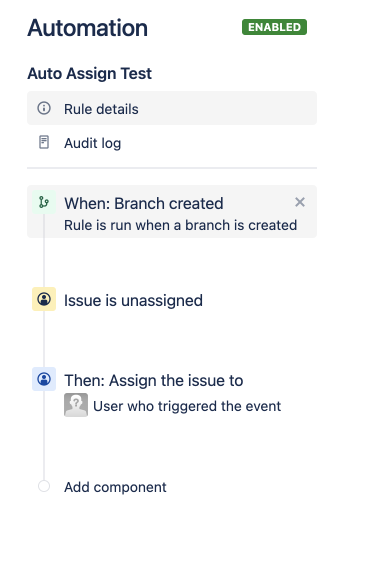The width and height of the screenshot is (392, 575).
Task: Remove the Branch created trigger with X
Action: pos(300,202)
